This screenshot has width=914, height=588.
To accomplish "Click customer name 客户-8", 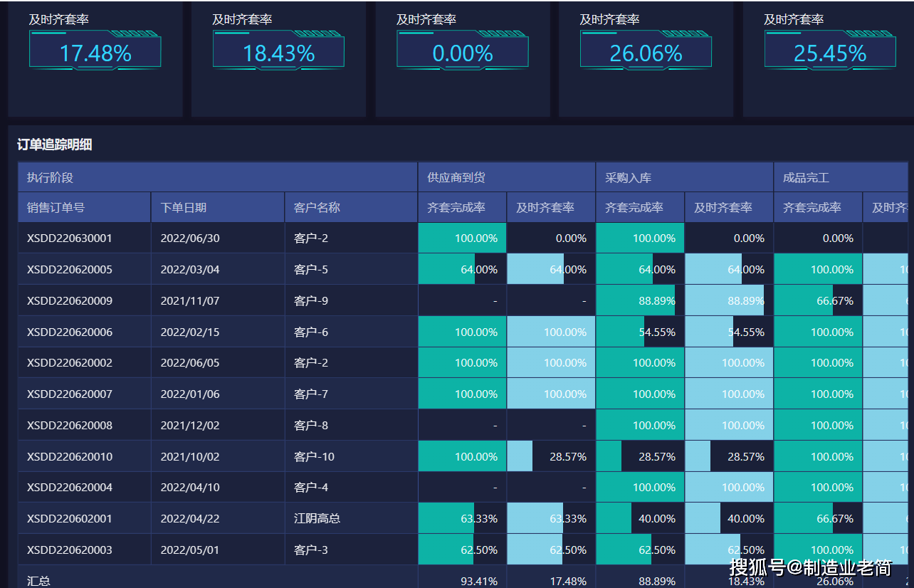I will point(311,426).
